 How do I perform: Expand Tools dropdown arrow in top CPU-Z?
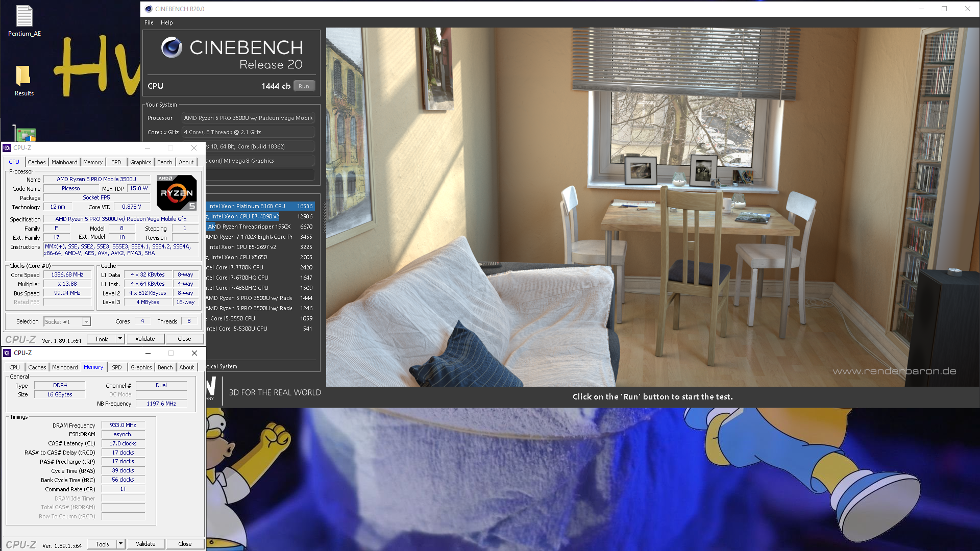(120, 339)
